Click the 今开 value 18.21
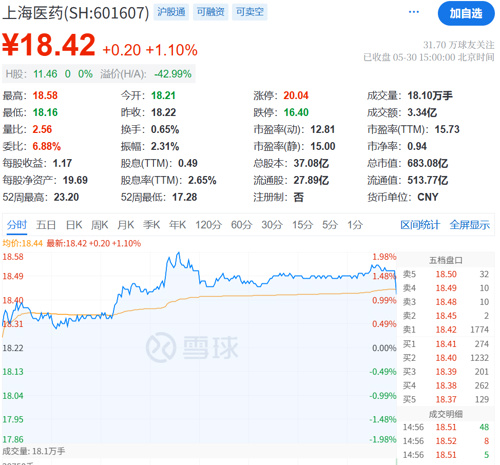 [x=163, y=96]
